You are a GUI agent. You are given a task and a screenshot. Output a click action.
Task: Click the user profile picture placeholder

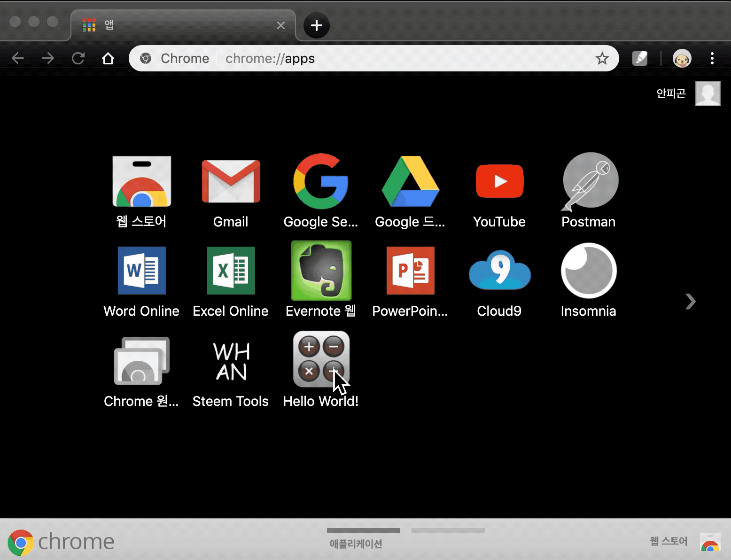(x=708, y=93)
